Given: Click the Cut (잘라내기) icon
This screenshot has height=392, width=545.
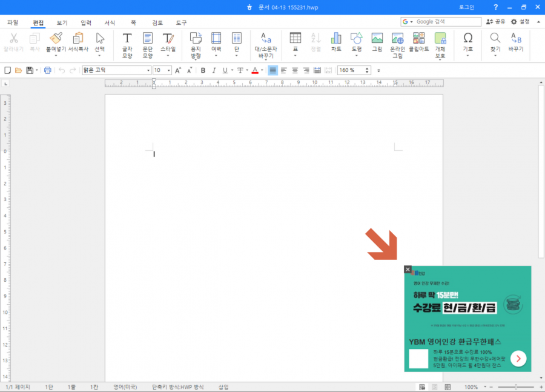Looking at the screenshot, I should coord(13,42).
